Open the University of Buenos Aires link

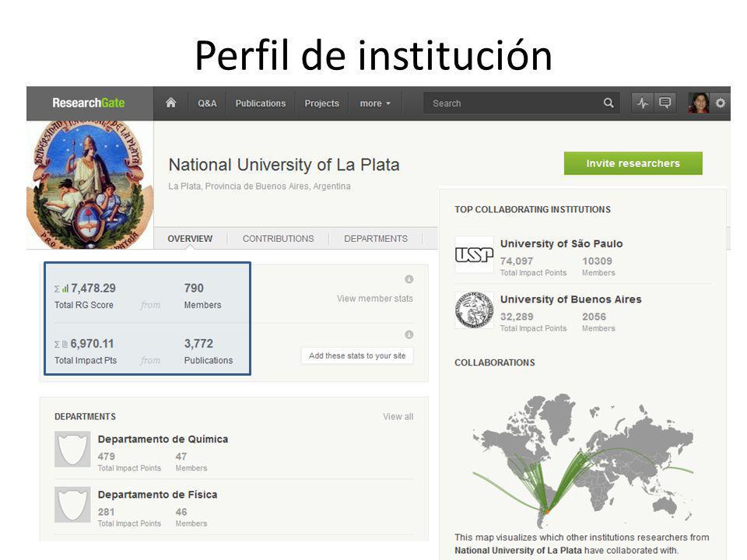tap(570, 299)
